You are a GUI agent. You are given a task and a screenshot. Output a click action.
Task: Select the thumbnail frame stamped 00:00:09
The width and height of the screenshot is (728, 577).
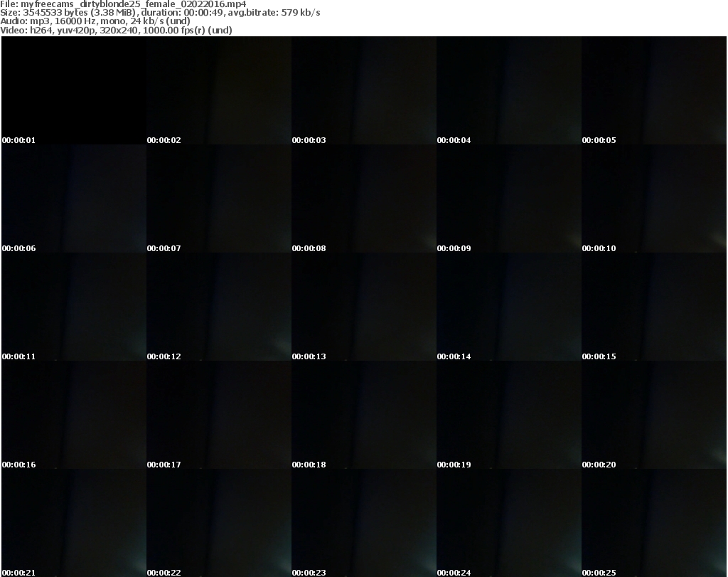[x=509, y=198]
